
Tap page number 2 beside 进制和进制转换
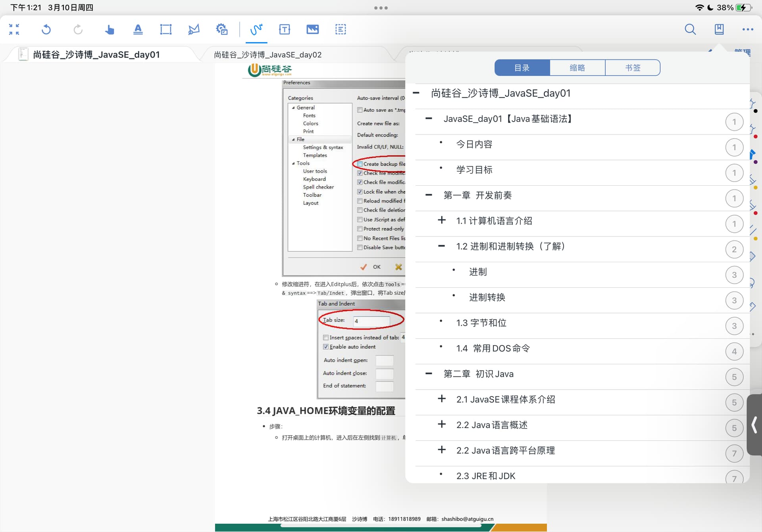[734, 250]
